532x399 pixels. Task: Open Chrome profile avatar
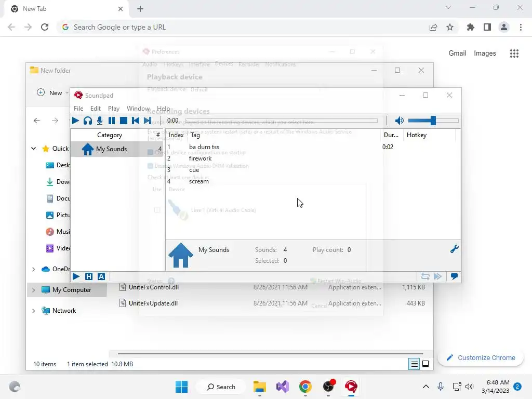tap(504, 27)
